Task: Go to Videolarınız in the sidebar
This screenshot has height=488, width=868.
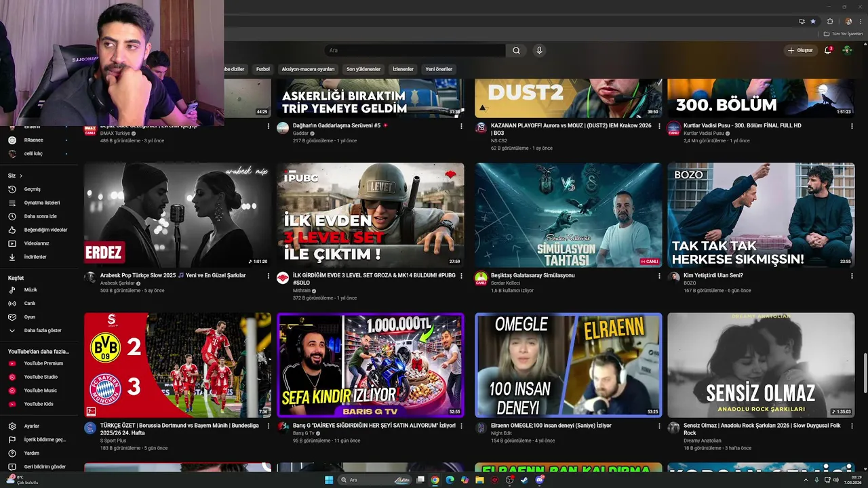Action: (x=38, y=243)
